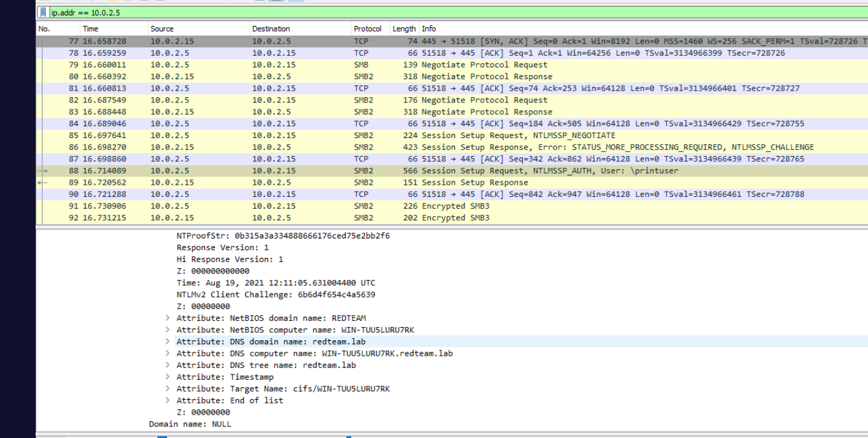Sort packets by the No. column
Viewport: 868px width, 438px height.
point(44,29)
